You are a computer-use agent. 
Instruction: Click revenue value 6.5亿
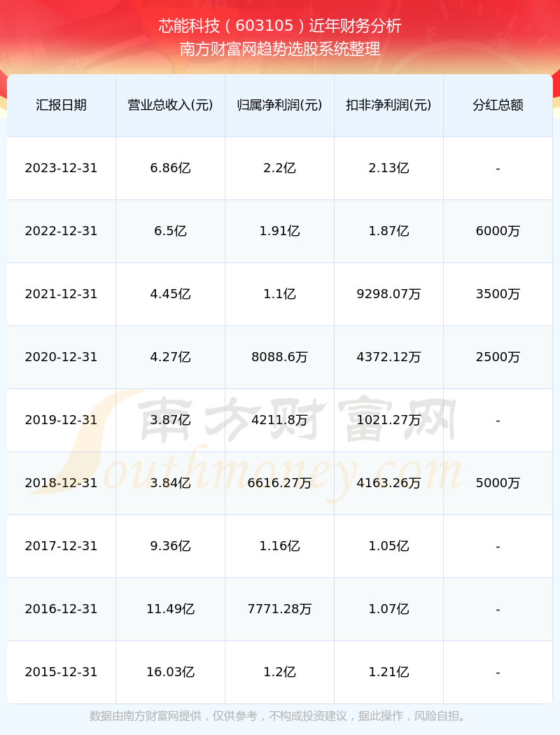click(x=170, y=231)
